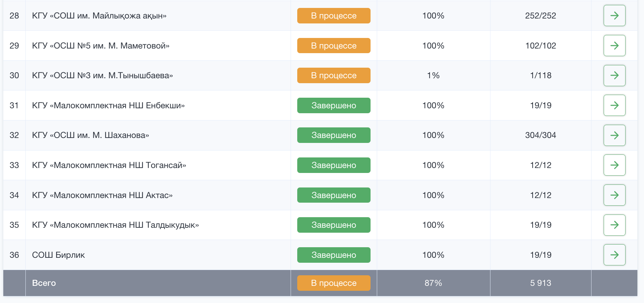Open arrow for Малокомплектная НШ Тогансай row
The image size is (644, 303).
(x=614, y=165)
